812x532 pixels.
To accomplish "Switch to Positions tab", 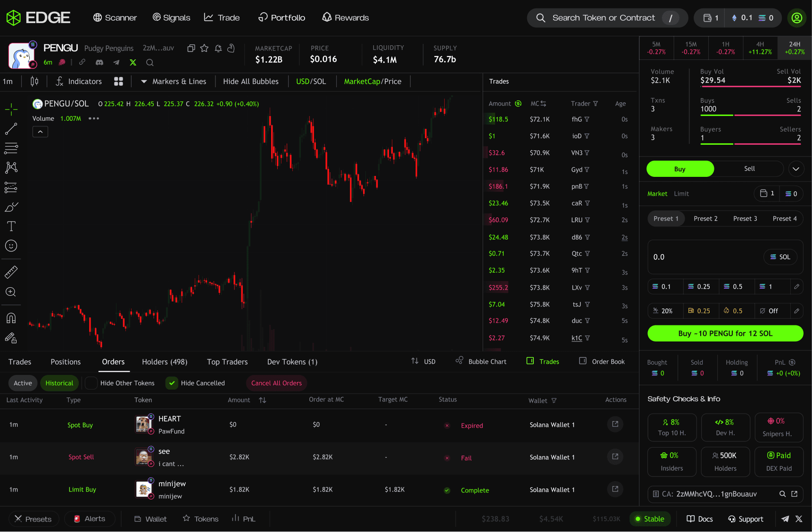I will (66, 362).
